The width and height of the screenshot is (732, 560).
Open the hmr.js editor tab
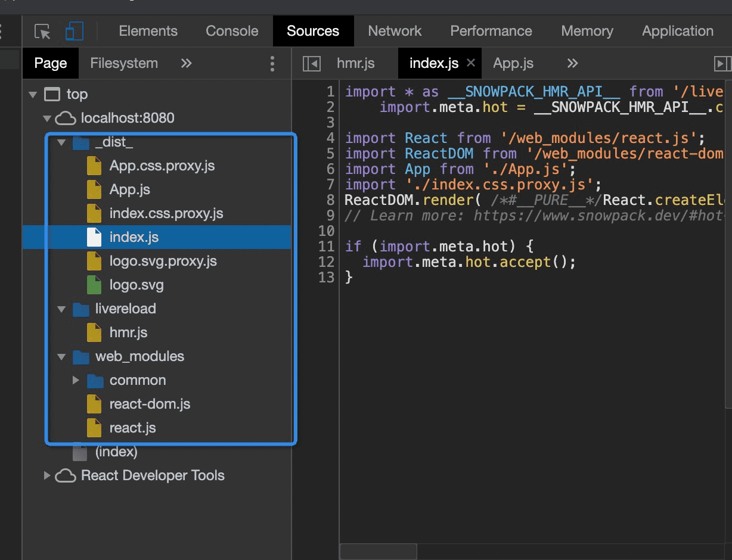point(356,63)
